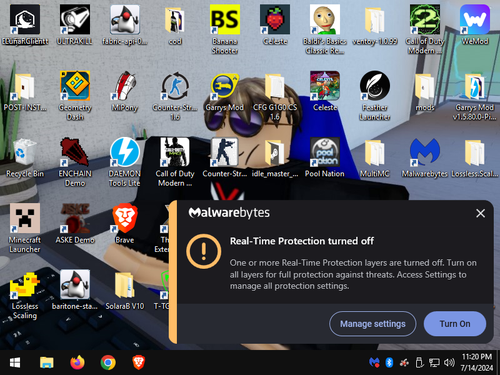Open the mods folder on the desktop
This screenshot has height=375, width=500.
425,92
